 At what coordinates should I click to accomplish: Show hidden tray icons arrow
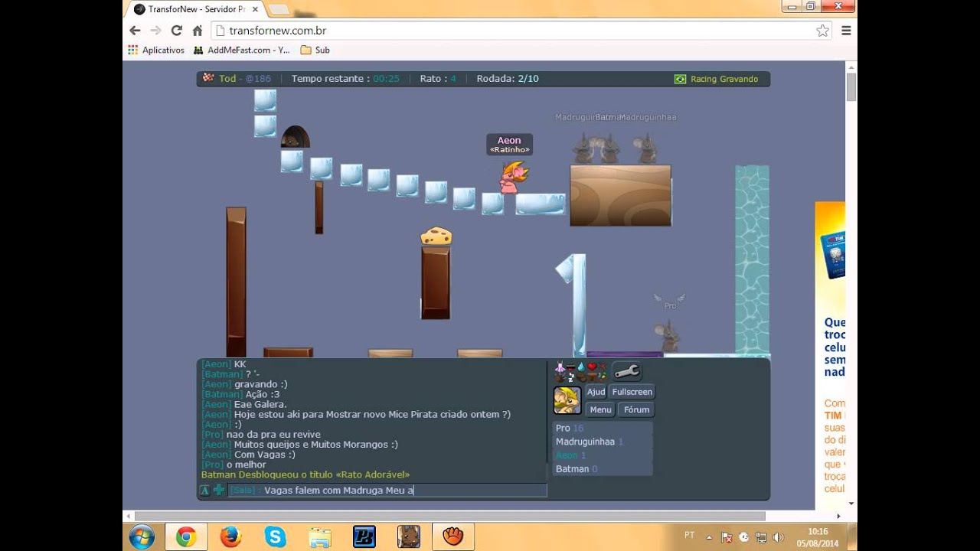[709, 537]
